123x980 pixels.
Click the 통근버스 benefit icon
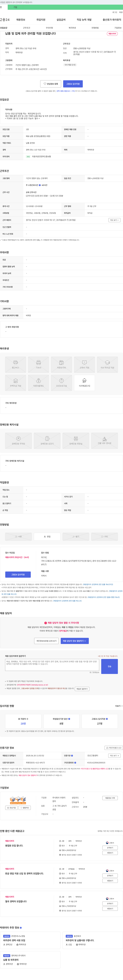tap(16, 364)
